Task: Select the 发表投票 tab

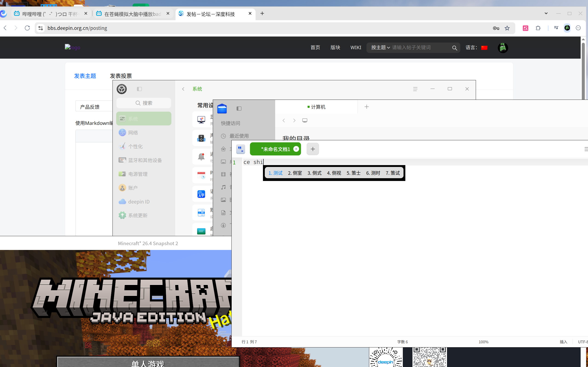Action: click(x=121, y=76)
